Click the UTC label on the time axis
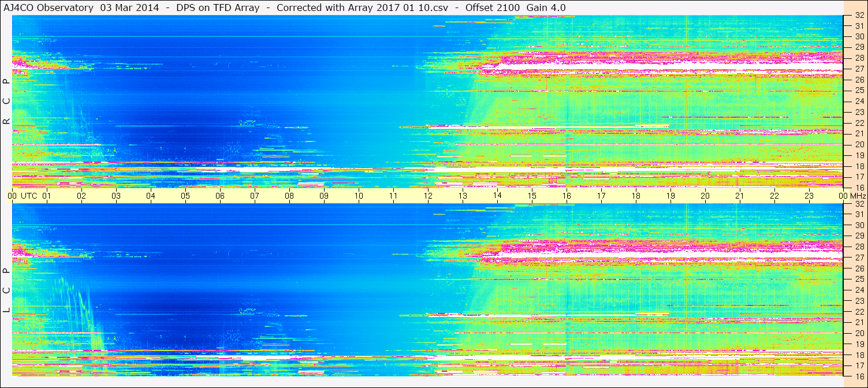The width and height of the screenshot is (868, 388). (29, 196)
